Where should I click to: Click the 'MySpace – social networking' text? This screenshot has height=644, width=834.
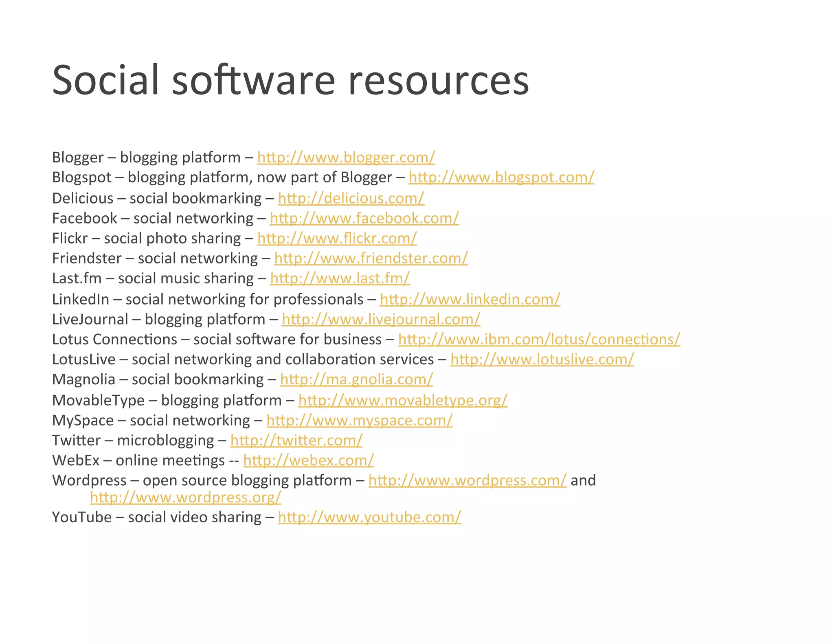coord(151,421)
